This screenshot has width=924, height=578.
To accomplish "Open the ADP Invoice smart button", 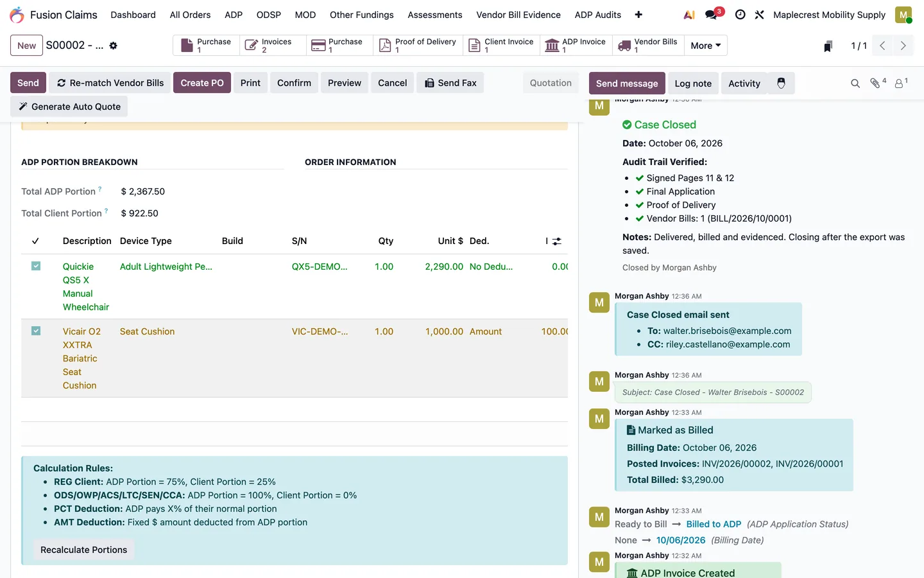I will coord(576,46).
